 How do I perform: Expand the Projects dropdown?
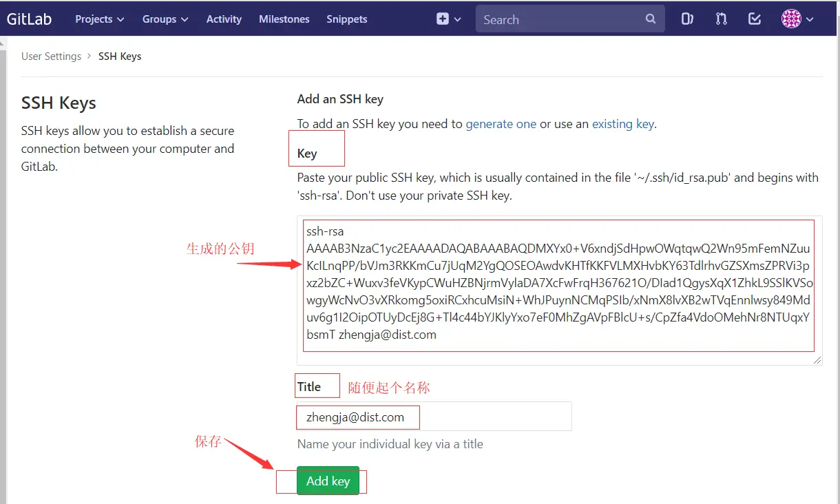pyautogui.click(x=99, y=19)
